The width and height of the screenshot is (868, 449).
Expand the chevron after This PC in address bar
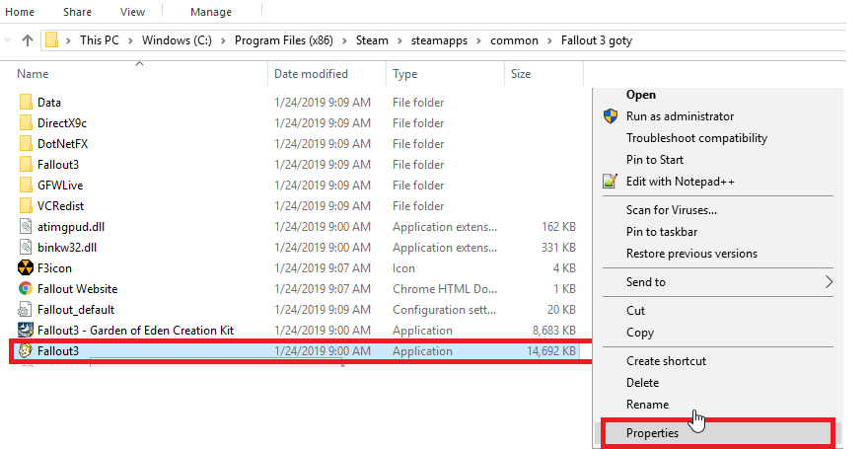pyautogui.click(x=130, y=40)
